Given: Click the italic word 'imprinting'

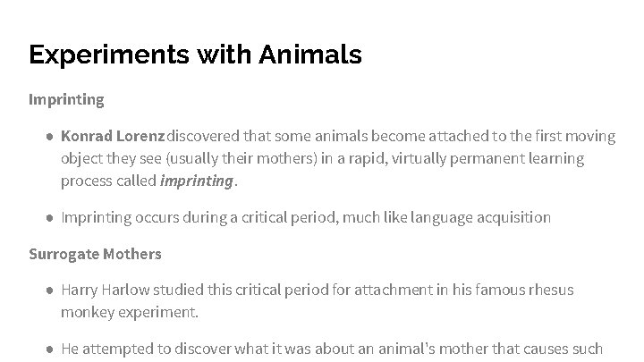Looking at the screenshot, I should point(196,181).
